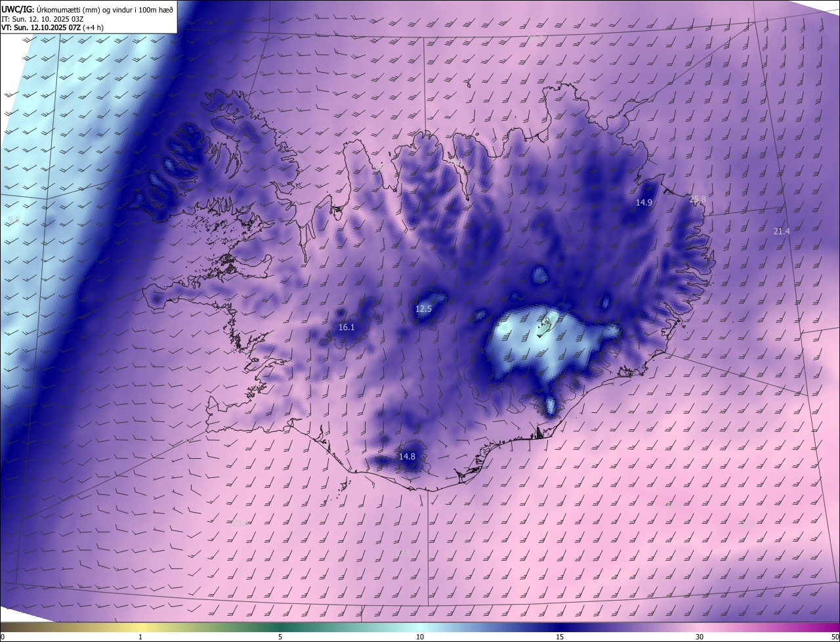Click the 30 tick on the colour scale
Screen dimensions: 840x642
700,637
